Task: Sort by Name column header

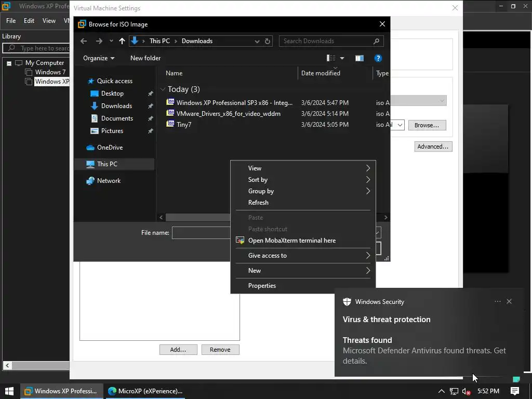Action: point(174,73)
